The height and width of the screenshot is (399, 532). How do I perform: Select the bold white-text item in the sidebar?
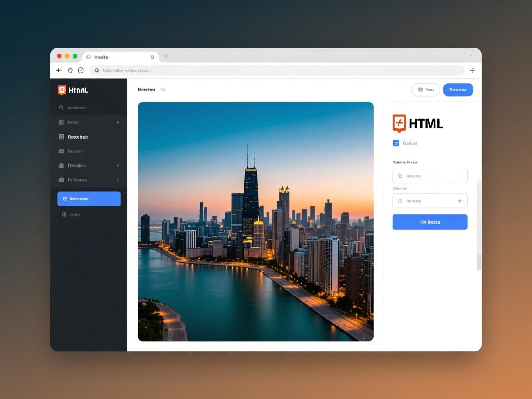pyautogui.click(x=77, y=137)
